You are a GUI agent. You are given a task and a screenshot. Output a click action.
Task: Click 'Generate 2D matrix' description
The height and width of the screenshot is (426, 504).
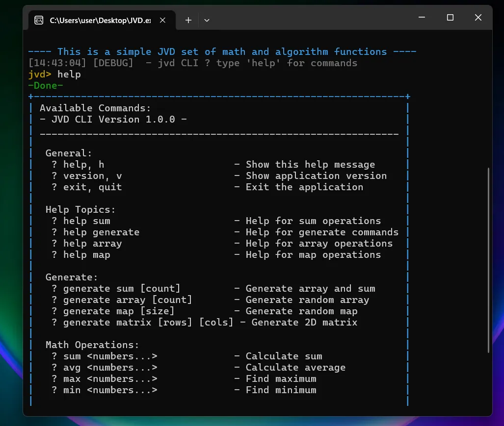(304, 322)
